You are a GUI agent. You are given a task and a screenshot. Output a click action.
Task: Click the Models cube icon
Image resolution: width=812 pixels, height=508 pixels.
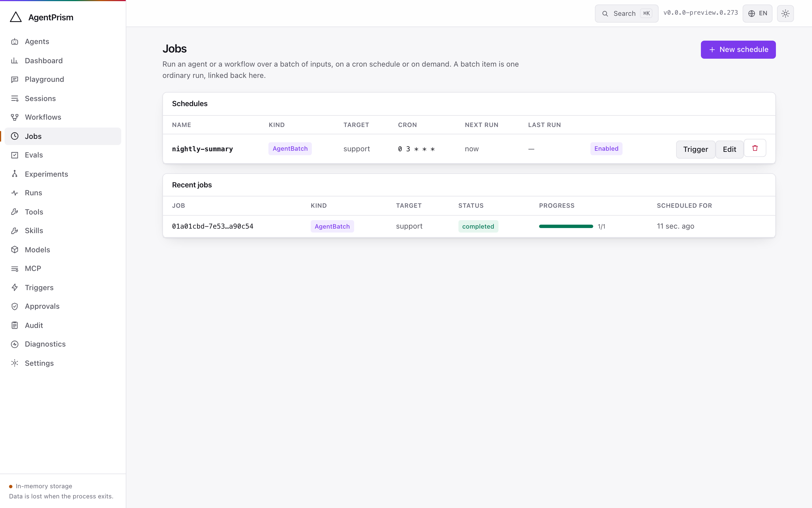point(14,250)
